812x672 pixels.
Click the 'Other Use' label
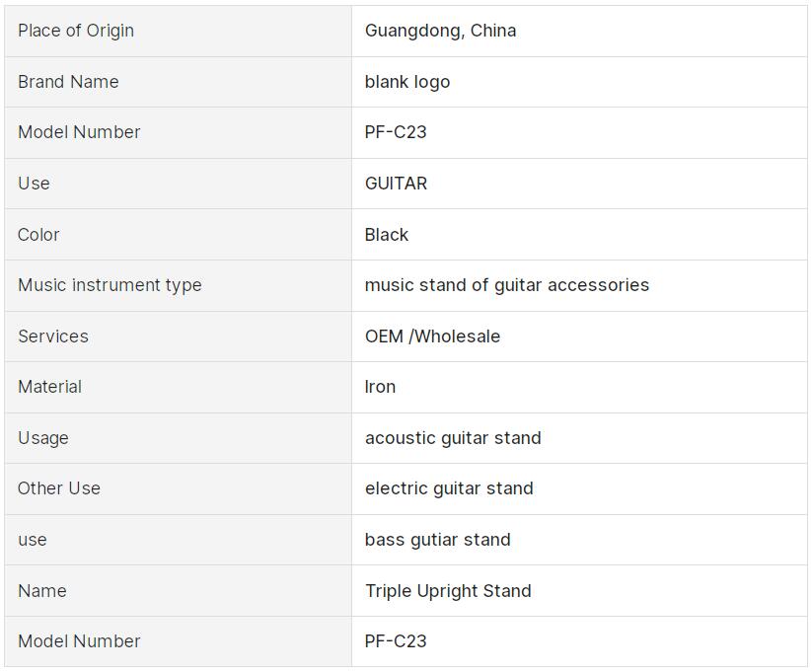point(59,488)
